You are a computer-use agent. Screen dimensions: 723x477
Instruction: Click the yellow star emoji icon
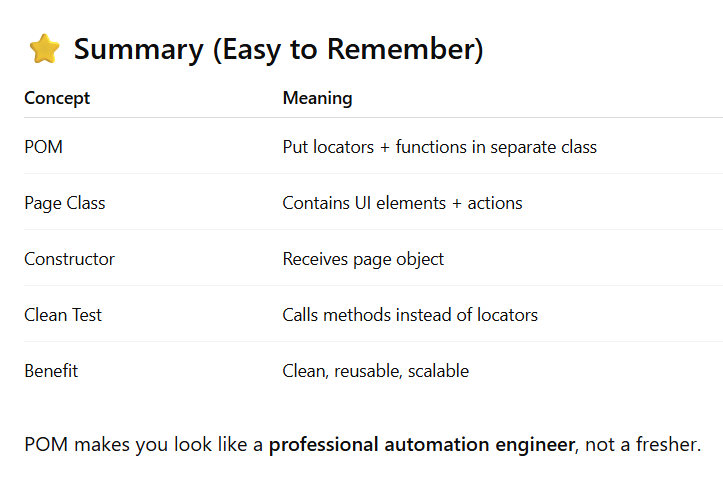pos(44,48)
